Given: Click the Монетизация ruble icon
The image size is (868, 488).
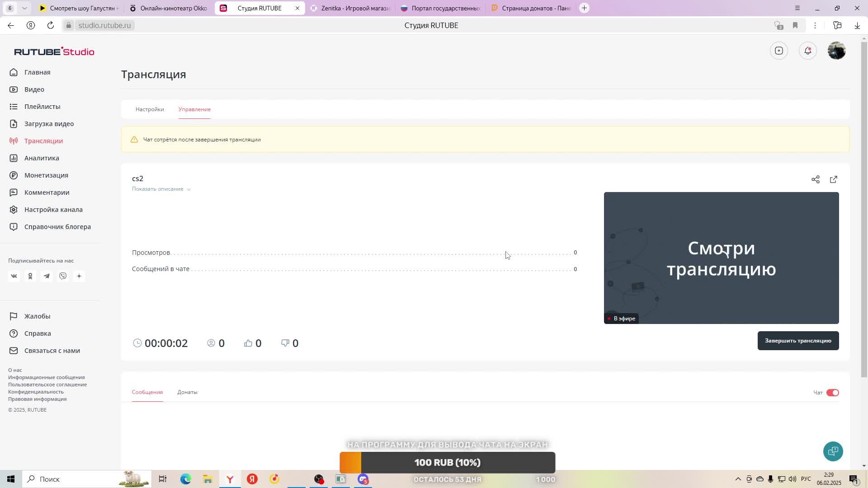Looking at the screenshot, I should coord(14,175).
